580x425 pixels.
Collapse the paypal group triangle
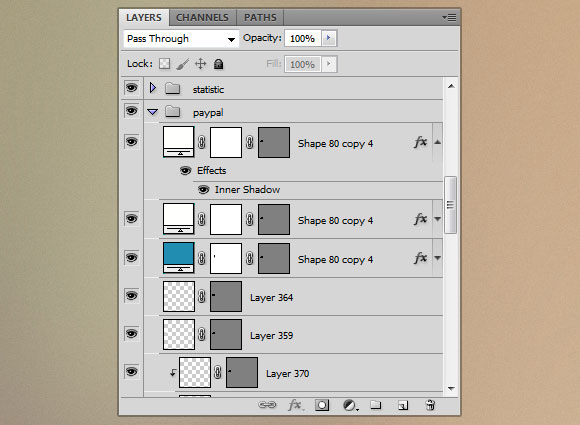click(152, 112)
